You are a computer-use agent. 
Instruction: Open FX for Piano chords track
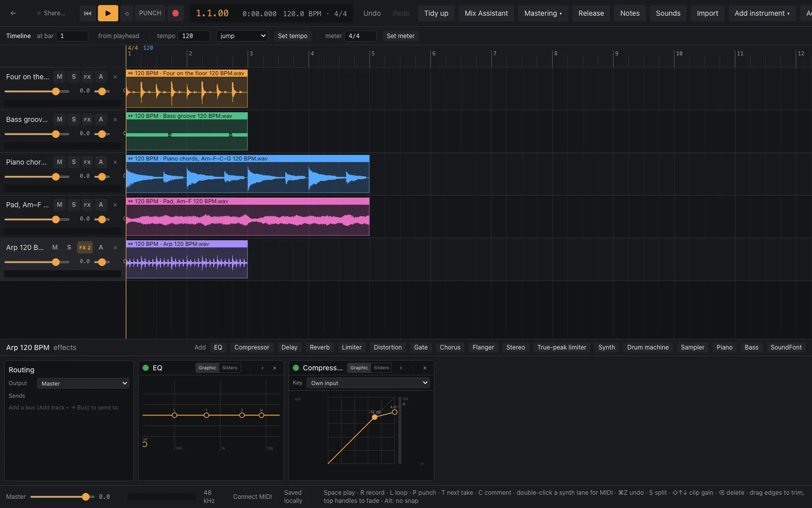(87, 162)
